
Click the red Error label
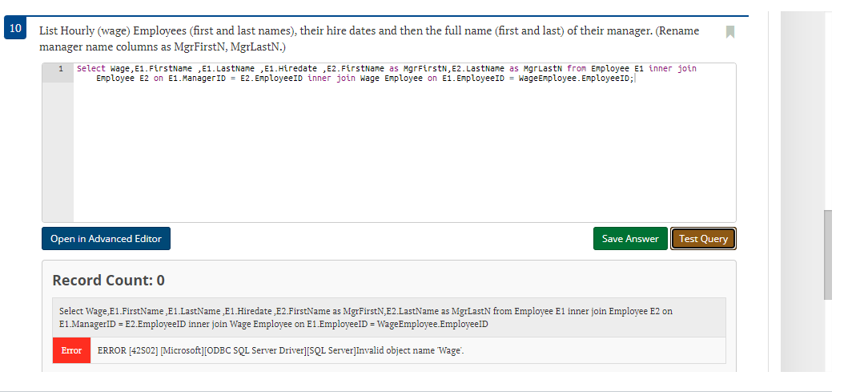click(x=71, y=350)
